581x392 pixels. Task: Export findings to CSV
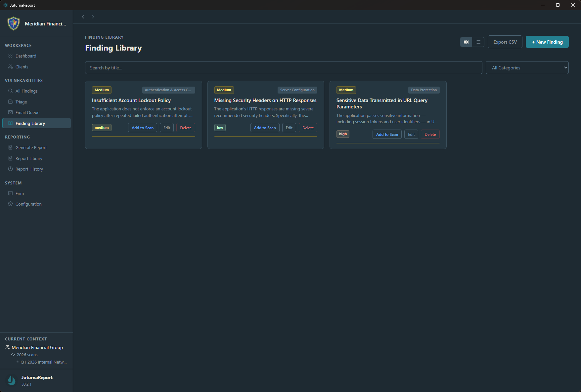point(505,42)
